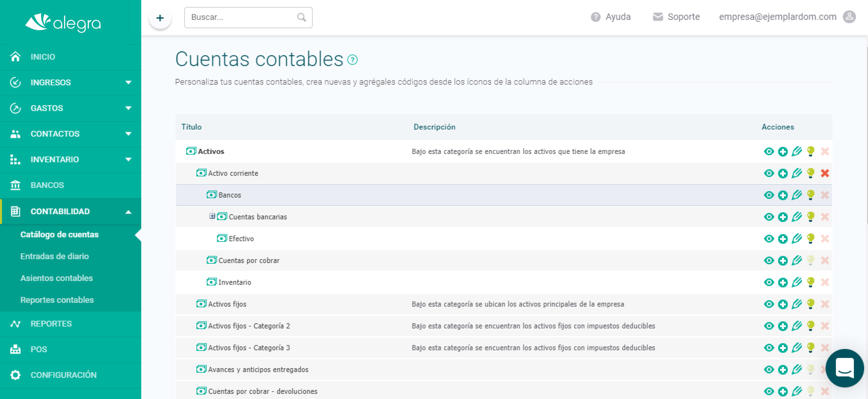Toggle lightbulb on Activos row
868x399 pixels.
[811, 152]
